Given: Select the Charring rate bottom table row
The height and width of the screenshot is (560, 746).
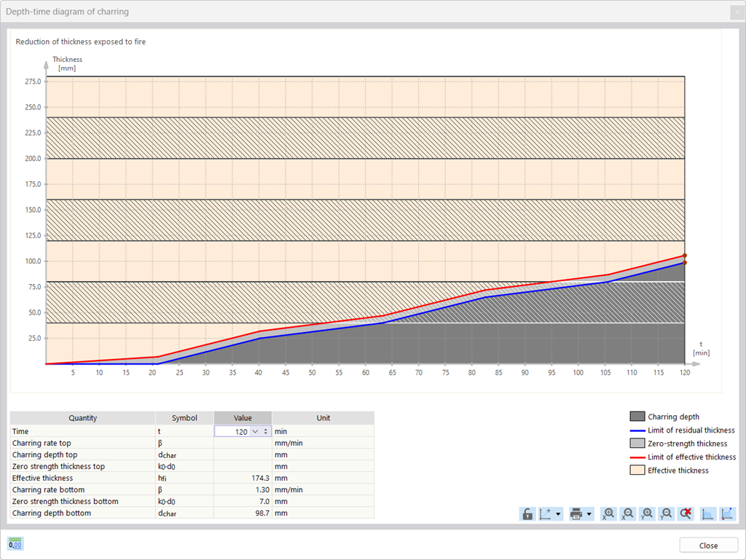Looking at the screenshot, I should click(82, 489).
